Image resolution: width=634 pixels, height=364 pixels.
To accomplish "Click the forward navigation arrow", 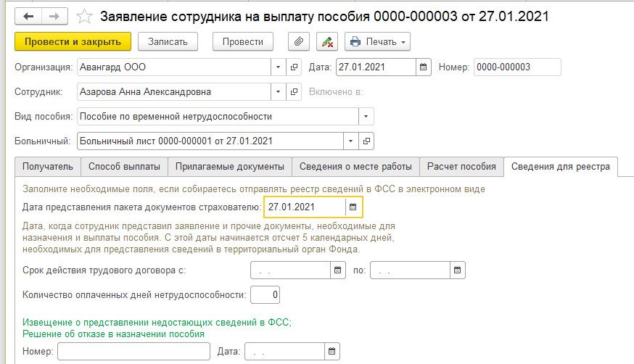I will tap(54, 16).
